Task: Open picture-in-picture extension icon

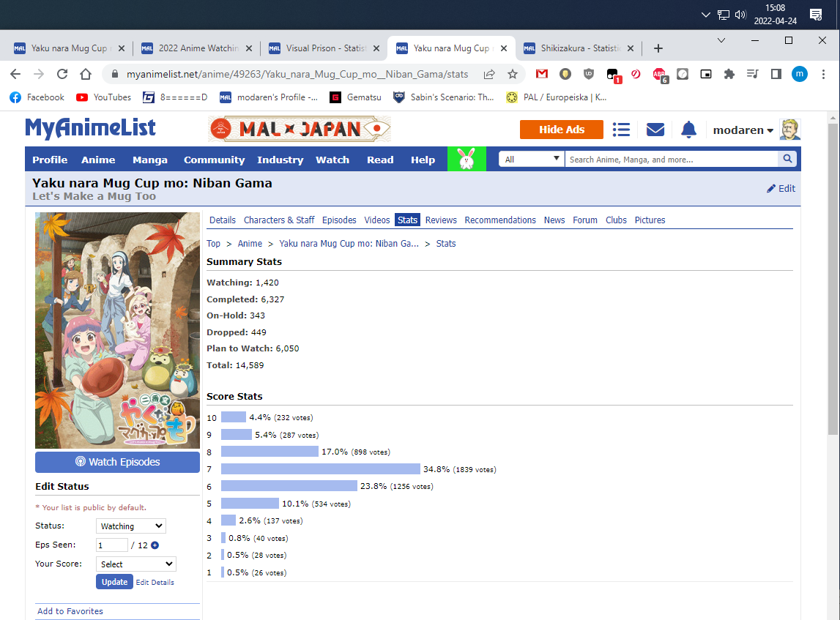Action: 706,74
